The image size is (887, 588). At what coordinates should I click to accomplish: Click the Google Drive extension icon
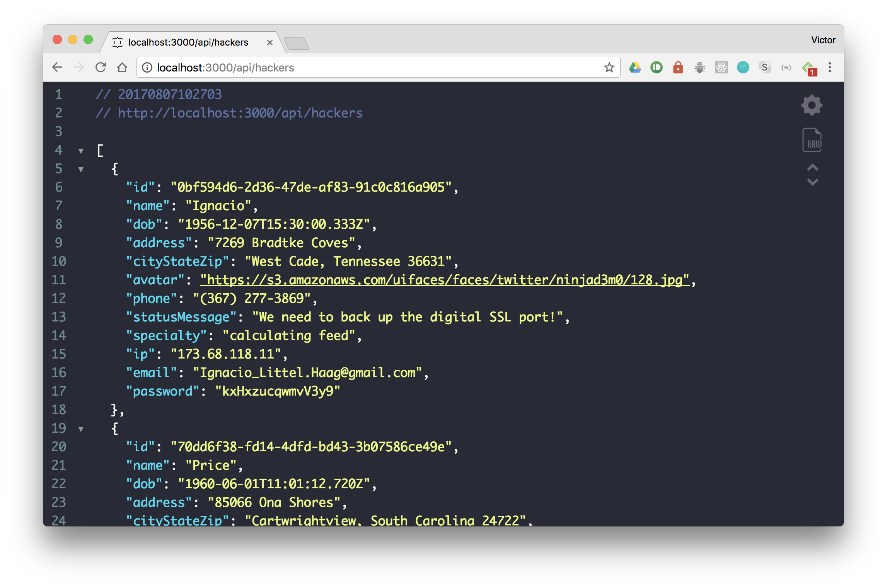[635, 68]
